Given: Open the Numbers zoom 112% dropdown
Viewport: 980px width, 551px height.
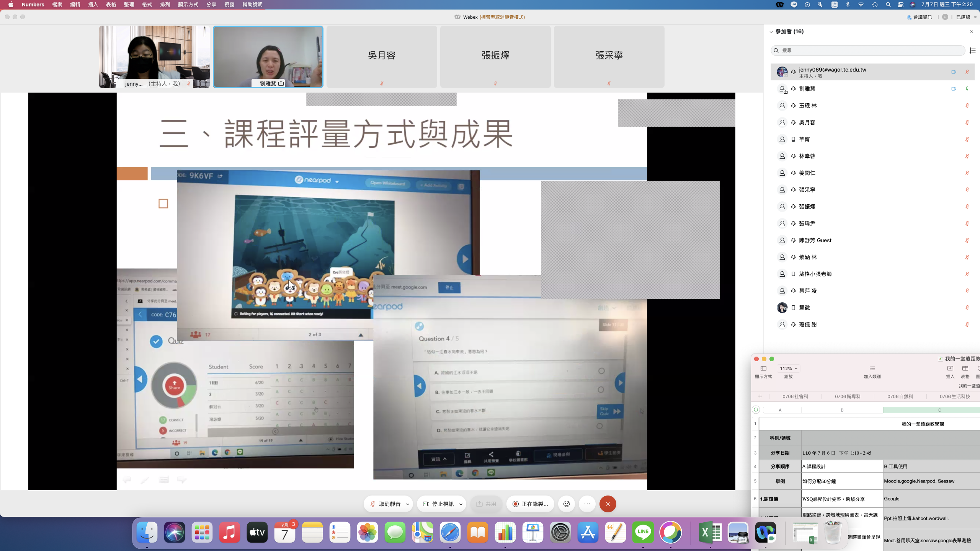Looking at the screenshot, I should (x=789, y=368).
